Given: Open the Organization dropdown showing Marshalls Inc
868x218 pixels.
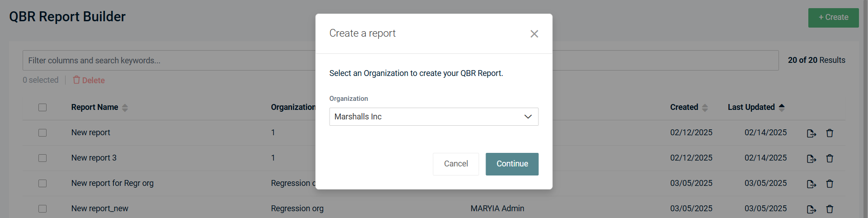Looking at the screenshot, I should point(434,117).
